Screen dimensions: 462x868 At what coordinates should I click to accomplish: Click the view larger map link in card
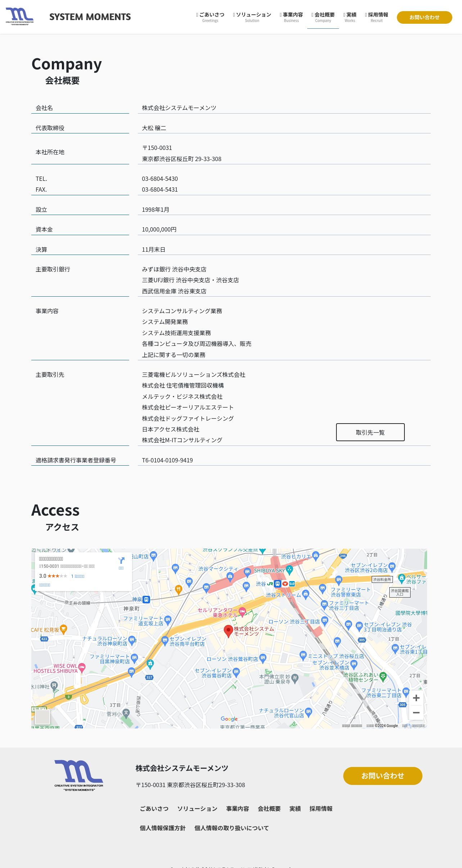pos(45,585)
